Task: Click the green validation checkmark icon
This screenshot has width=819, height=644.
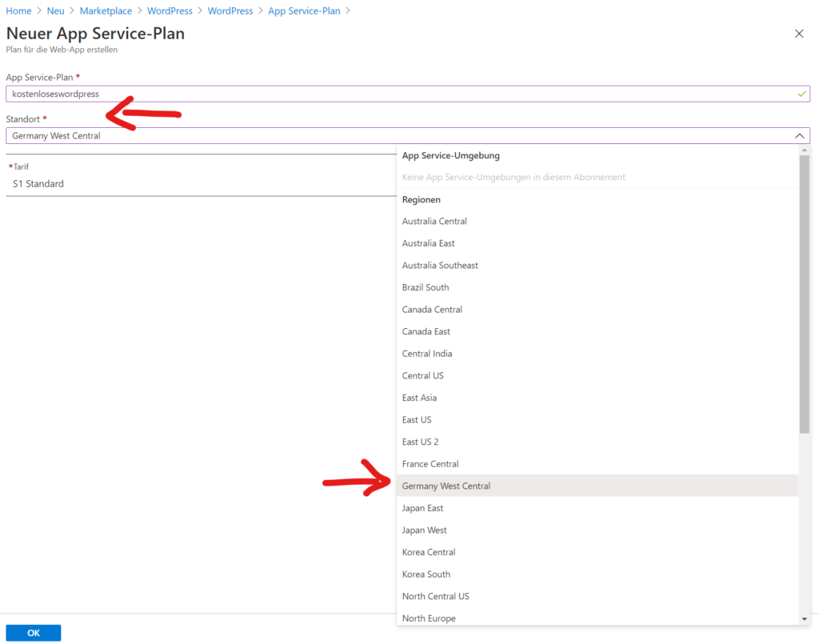Action: pyautogui.click(x=801, y=94)
